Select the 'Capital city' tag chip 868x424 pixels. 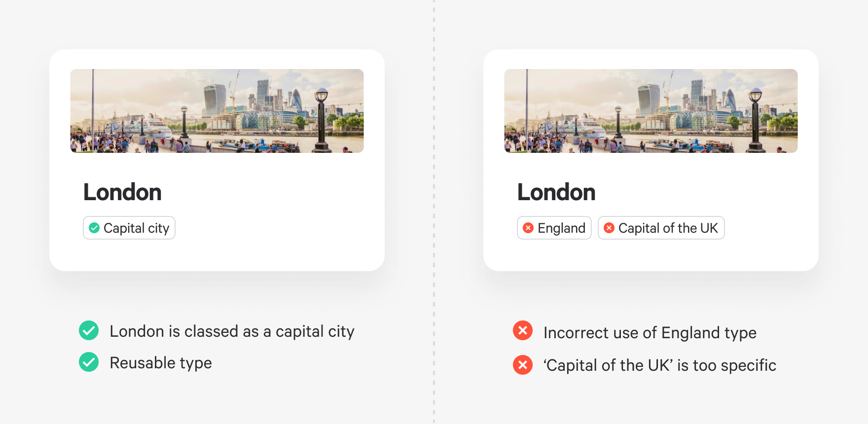(x=129, y=228)
